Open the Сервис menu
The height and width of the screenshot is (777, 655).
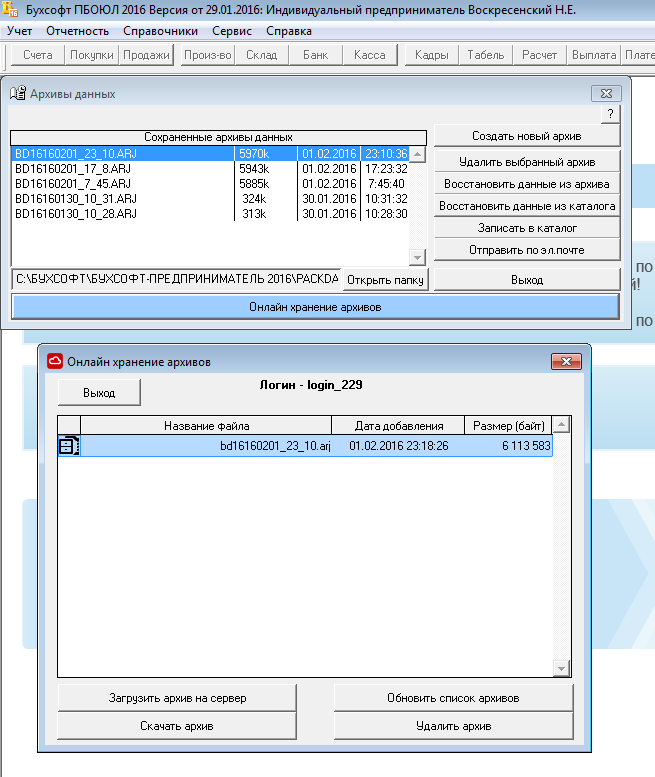click(232, 31)
